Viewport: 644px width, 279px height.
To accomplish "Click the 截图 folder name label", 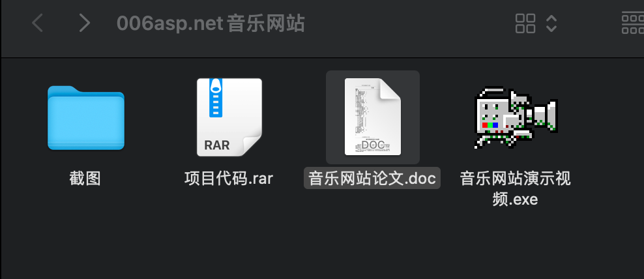I will click(x=85, y=179).
